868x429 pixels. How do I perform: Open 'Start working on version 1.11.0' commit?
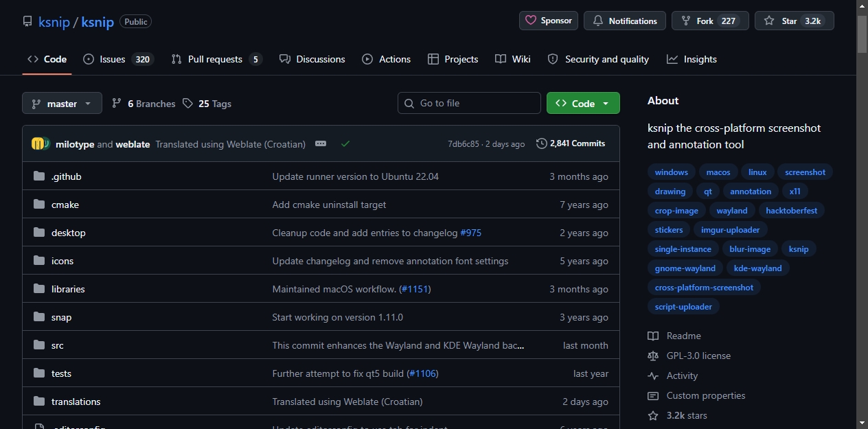click(338, 317)
